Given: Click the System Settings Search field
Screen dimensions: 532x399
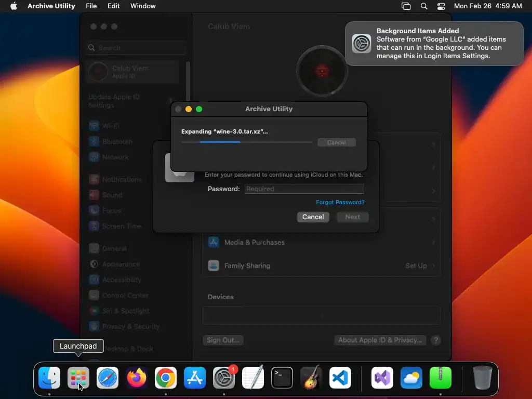Looking at the screenshot, I should click(136, 48).
